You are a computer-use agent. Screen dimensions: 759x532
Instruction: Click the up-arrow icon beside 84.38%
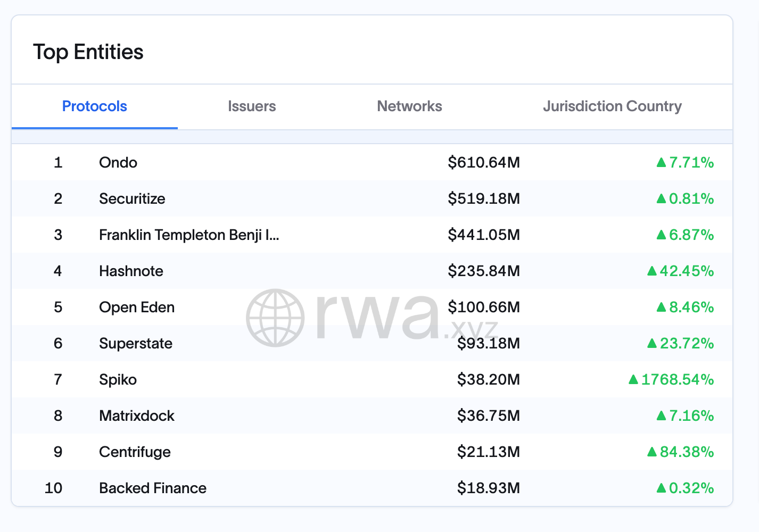pyautogui.click(x=652, y=452)
